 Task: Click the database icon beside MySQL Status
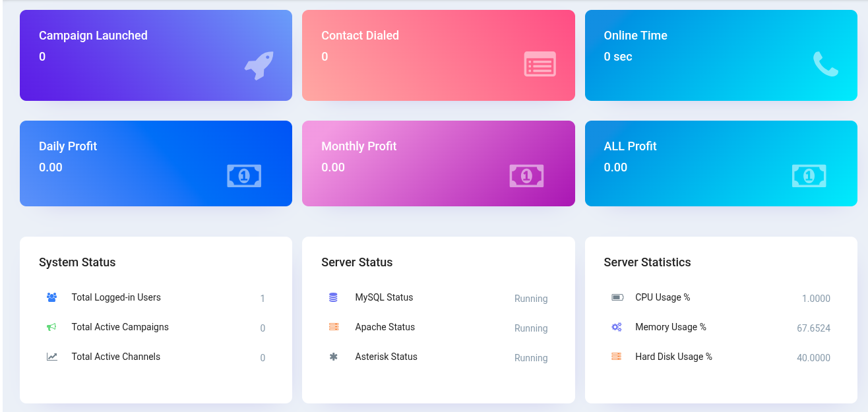(333, 297)
